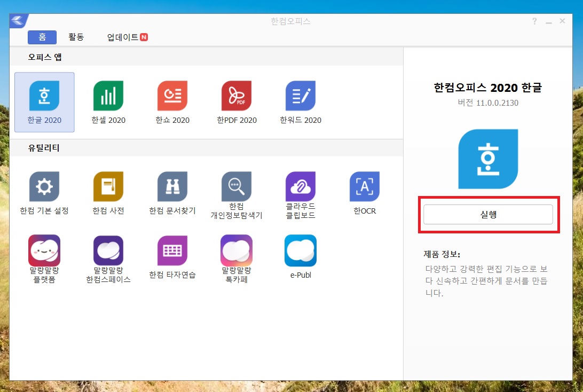Select the 한PDF 2020 icon
The height and width of the screenshot is (392, 583).
pyautogui.click(x=237, y=96)
